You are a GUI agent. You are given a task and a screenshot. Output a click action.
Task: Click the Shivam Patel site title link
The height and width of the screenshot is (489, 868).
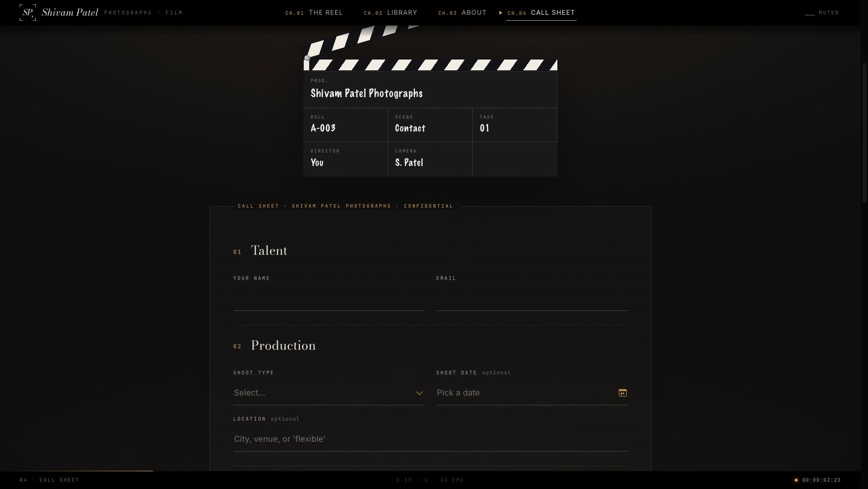pos(70,13)
